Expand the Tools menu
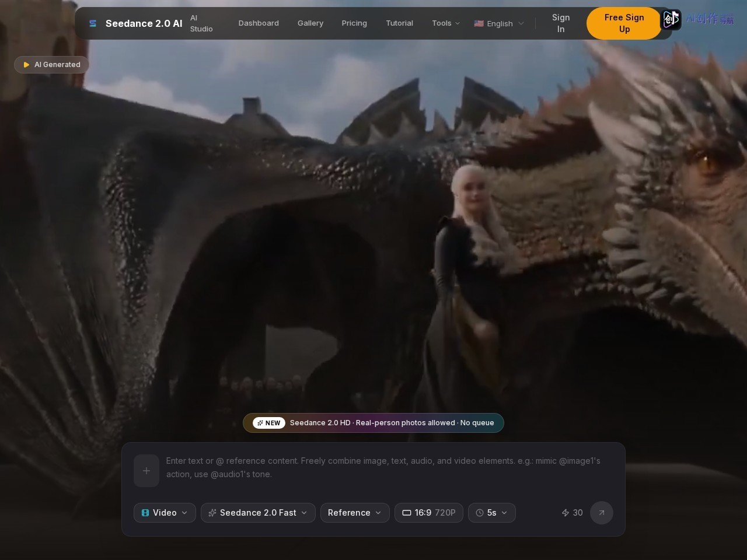Screen dimensions: 747x560 [x=446, y=23]
